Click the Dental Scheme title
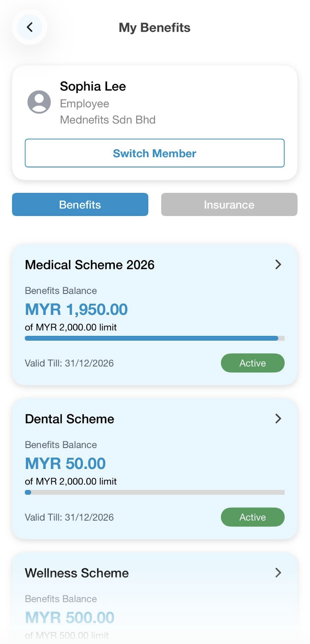 (69, 419)
